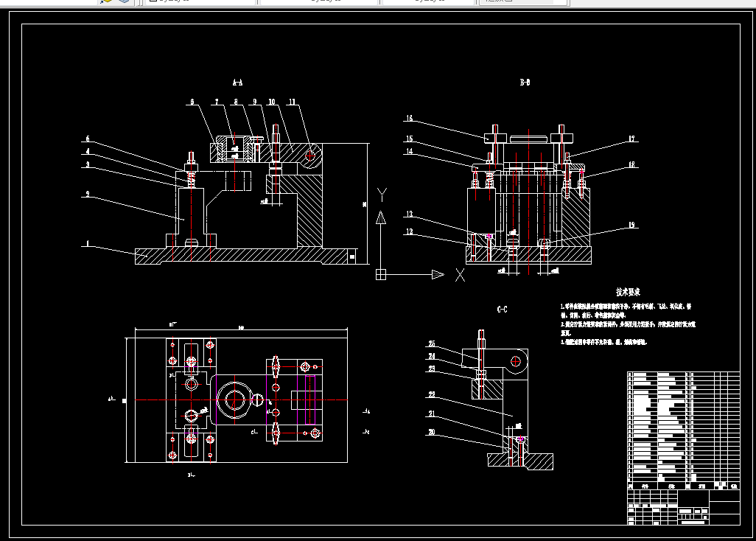Select part balloon number 13
The width and height of the screenshot is (756, 541).
coord(410,214)
